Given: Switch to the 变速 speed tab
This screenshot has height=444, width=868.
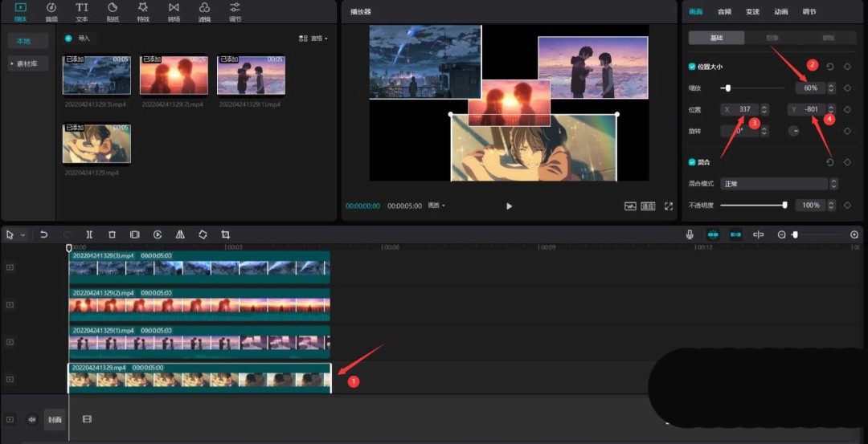Looking at the screenshot, I should pyautogui.click(x=752, y=12).
